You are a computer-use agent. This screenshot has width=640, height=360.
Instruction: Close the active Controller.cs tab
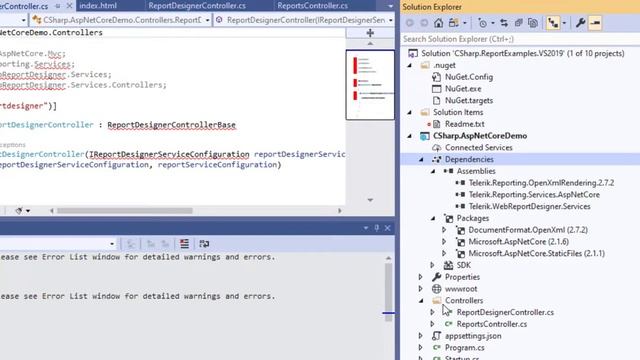(x=69, y=6)
